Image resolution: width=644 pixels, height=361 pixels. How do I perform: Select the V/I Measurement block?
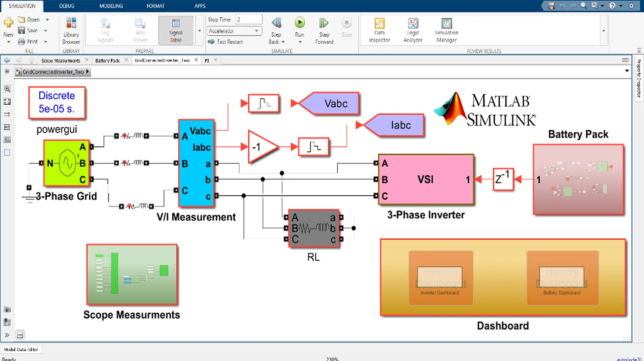tap(196, 163)
